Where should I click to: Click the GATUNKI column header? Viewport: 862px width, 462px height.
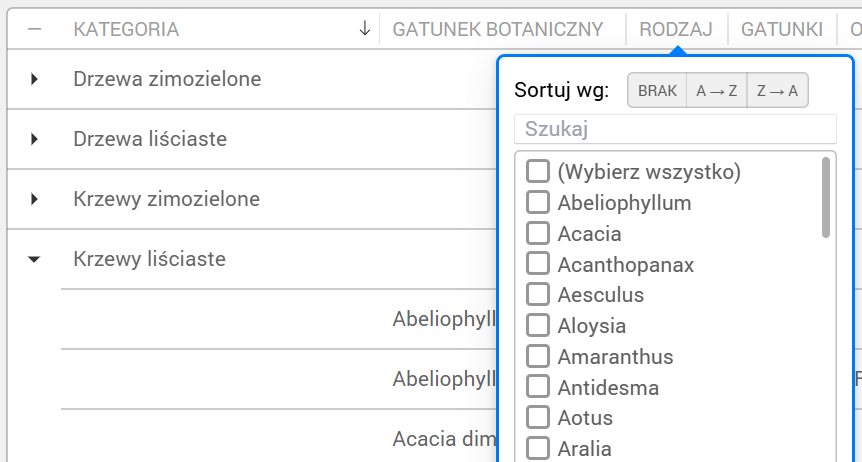[782, 30]
